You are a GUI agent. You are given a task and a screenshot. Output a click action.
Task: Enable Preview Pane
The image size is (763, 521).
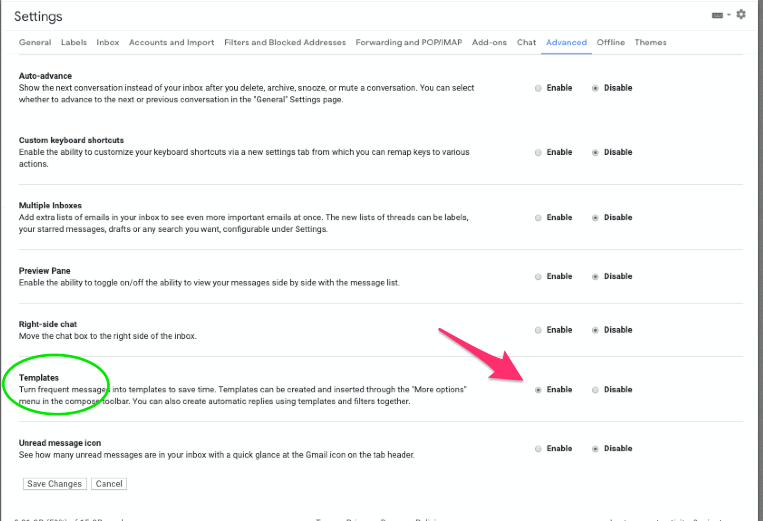coord(538,276)
